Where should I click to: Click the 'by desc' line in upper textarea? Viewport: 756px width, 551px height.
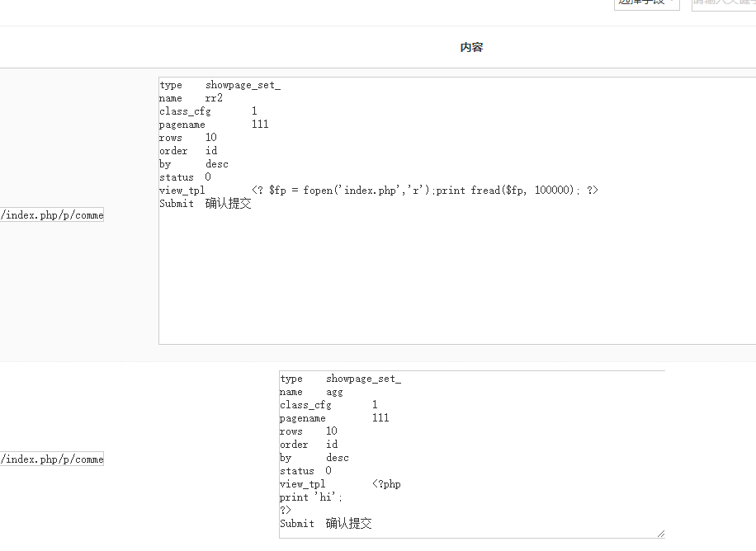194,164
